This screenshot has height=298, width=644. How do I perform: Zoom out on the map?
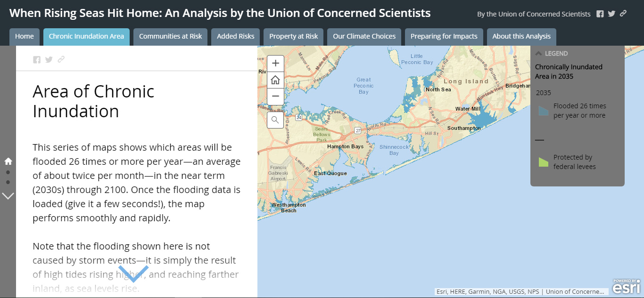(x=275, y=96)
